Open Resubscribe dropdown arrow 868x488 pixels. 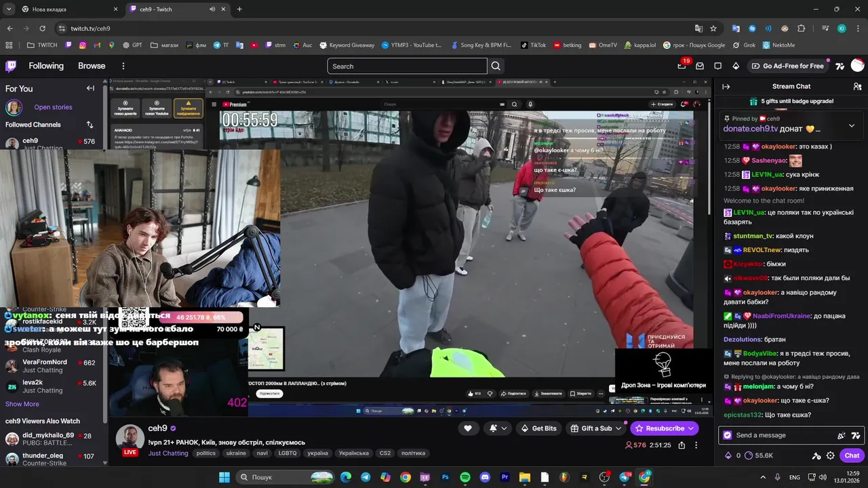point(691,428)
